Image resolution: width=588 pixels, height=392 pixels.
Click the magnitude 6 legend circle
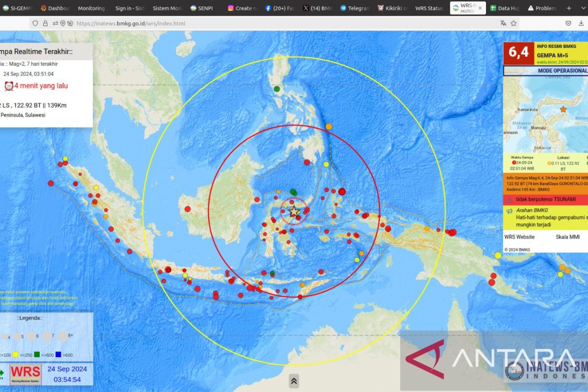pos(31,337)
